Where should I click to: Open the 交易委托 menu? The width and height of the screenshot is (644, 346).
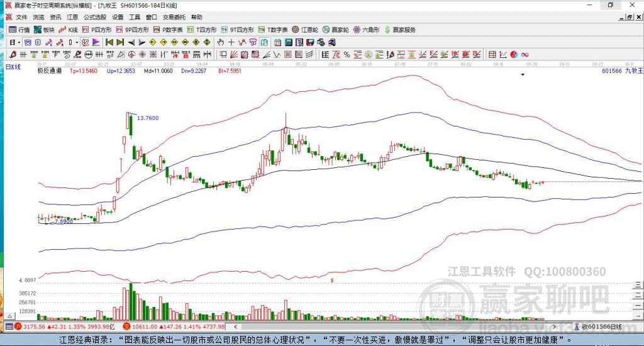coord(174,17)
